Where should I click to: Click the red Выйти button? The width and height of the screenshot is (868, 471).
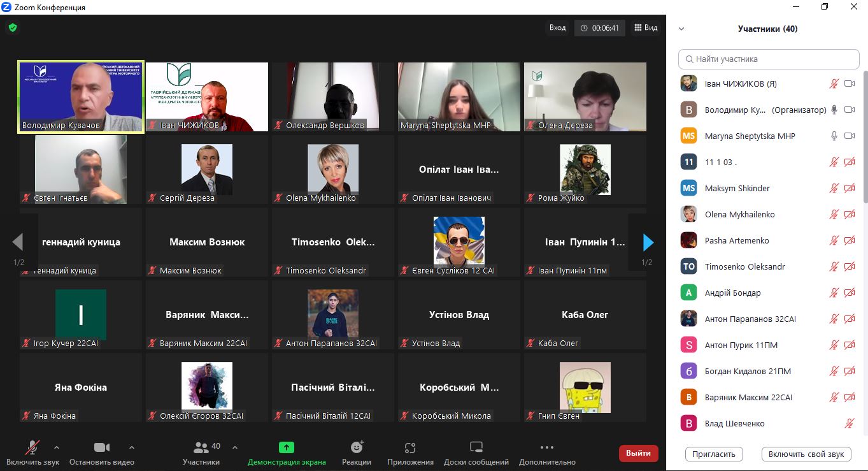click(638, 453)
